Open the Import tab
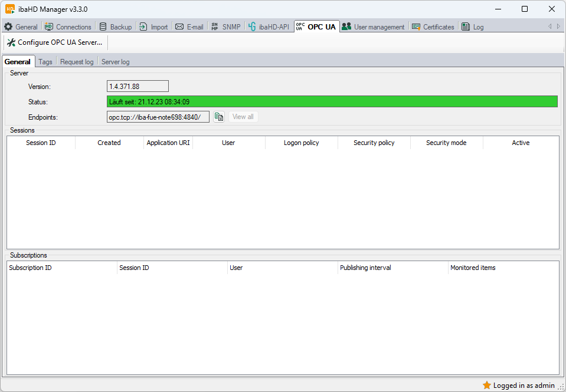 [x=154, y=27]
